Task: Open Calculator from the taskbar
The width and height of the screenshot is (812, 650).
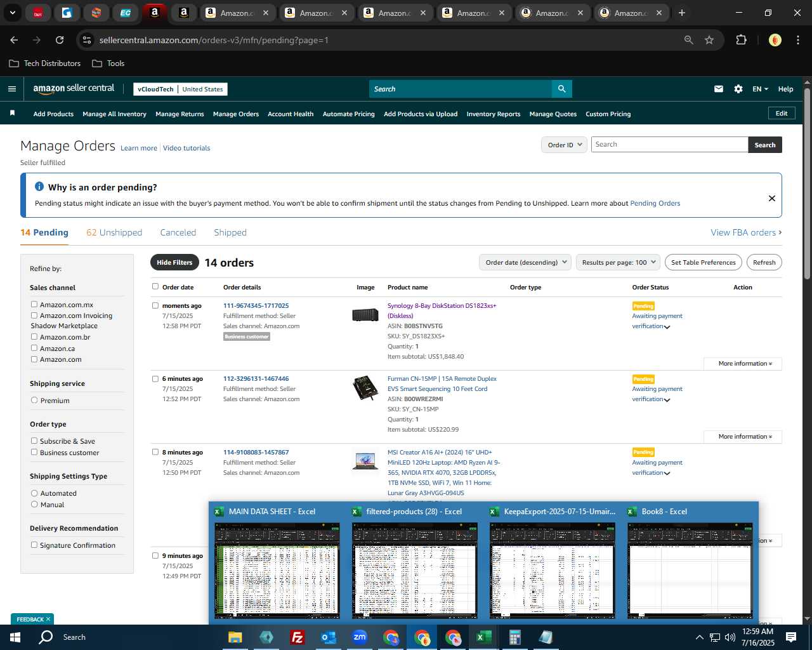Action: point(514,637)
